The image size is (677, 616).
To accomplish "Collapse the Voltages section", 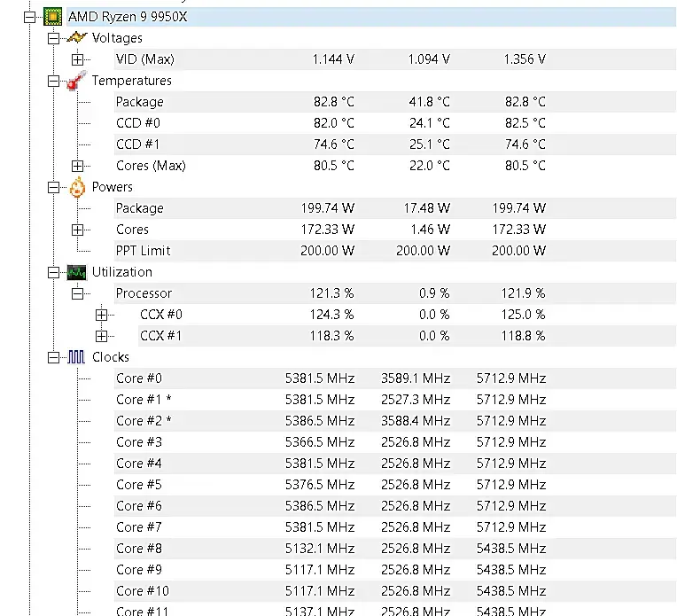I will point(53,38).
